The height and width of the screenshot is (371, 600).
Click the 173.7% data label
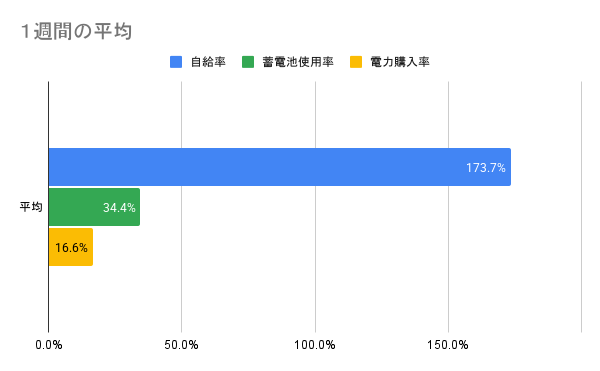point(486,168)
